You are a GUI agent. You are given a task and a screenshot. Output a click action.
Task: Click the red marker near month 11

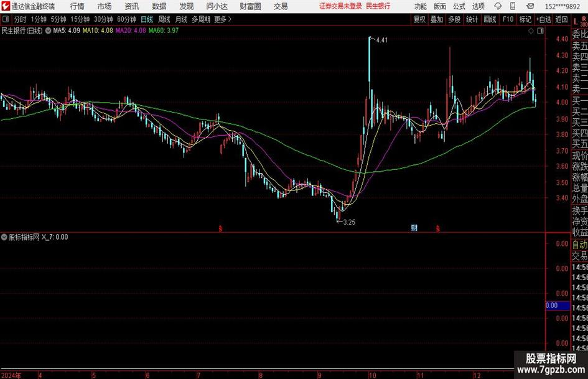pos(438,228)
